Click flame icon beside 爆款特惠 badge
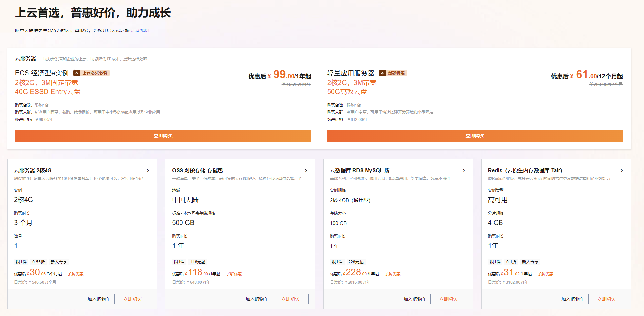The image size is (644, 316). click(x=382, y=73)
